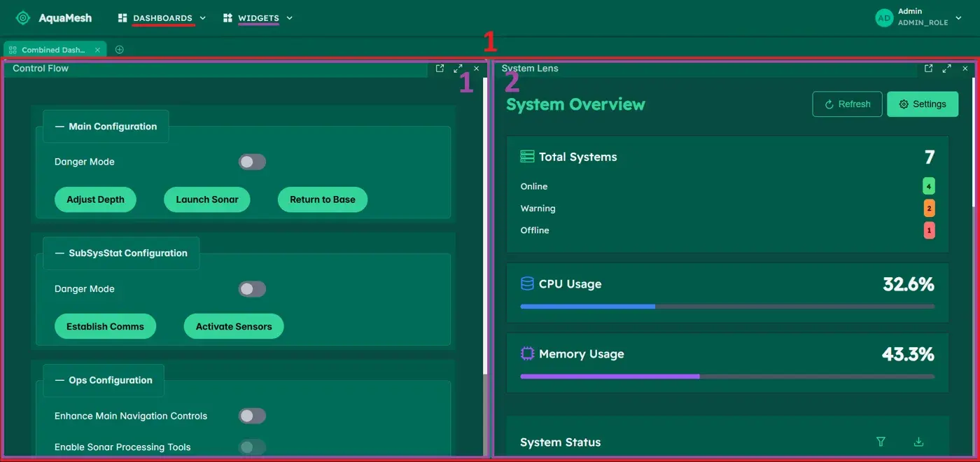This screenshot has width=980, height=462.
Task: Click the System Lens panel title
Action: pos(530,69)
